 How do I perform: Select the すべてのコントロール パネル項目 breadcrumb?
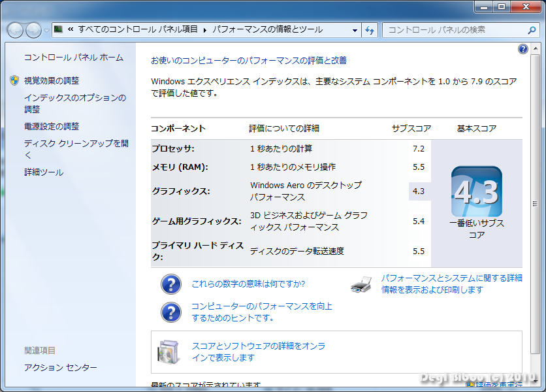tap(138, 30)
